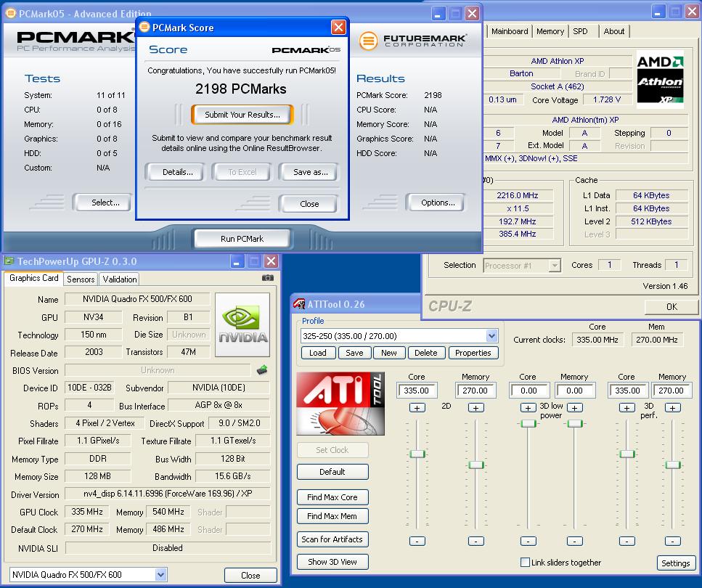Click Find Max Core in ATITool
This screenshot has height=588, width=702.
(332, 497)
